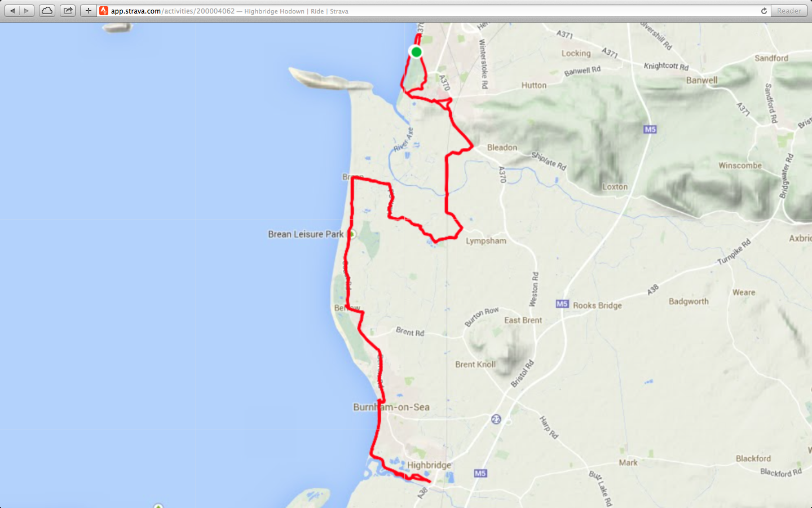
Task: Click the ride end point near Highbridge
Action: [429, 481]
